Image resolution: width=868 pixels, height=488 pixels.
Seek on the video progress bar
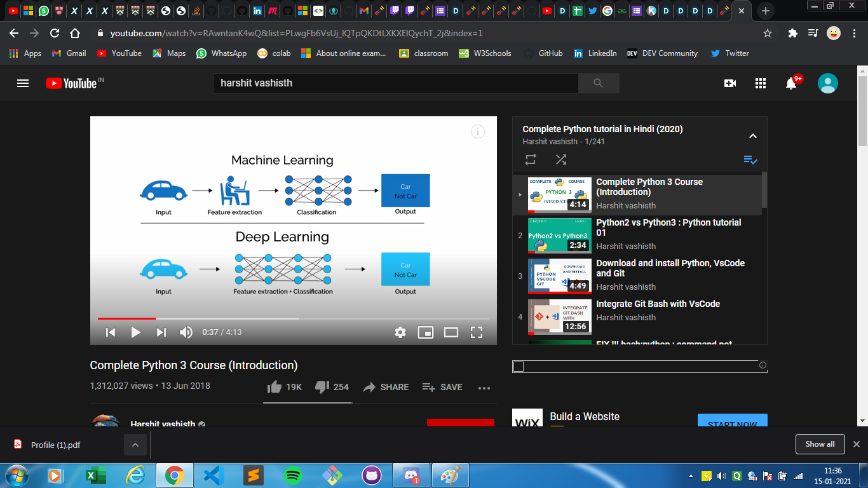[x=294, y=318]
